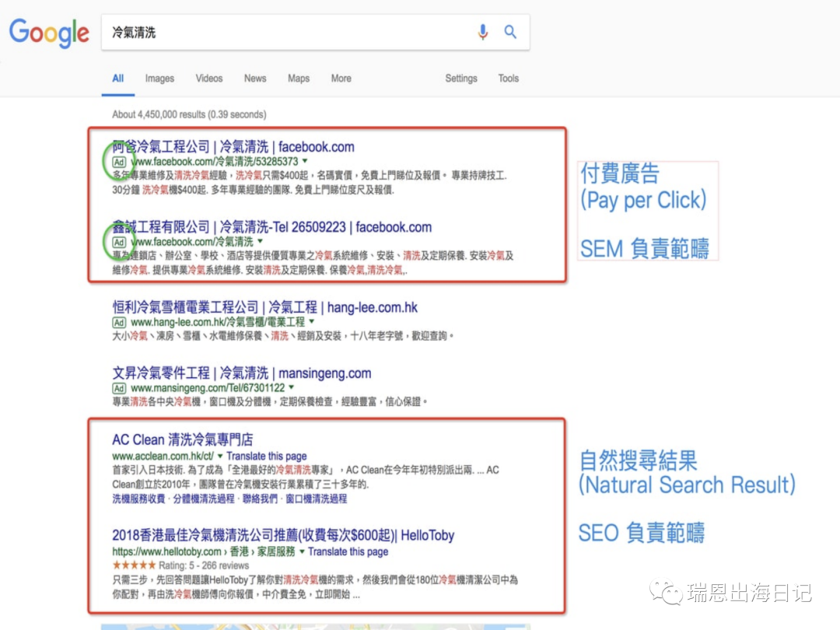This screenshot has height=630, width=840.
Task: Open 文昇冷氣零件工程 ad title link
Action: click(x=242, y=373)
